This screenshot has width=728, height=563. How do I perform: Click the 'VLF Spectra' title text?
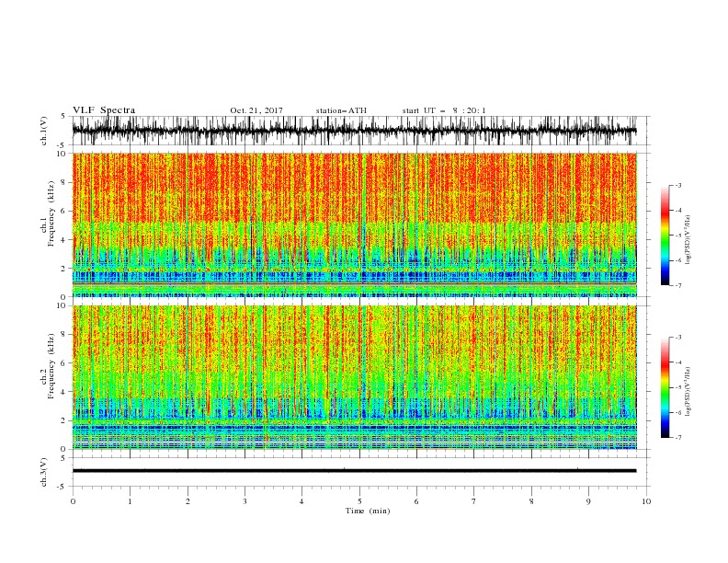pos(104,110)
